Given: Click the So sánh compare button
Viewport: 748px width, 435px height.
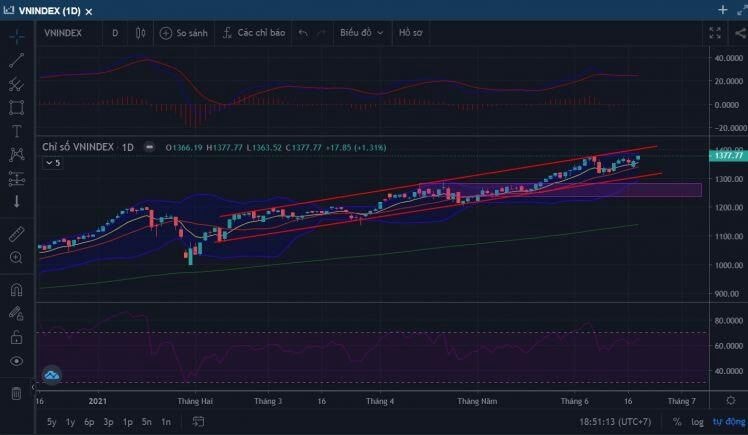Looking at the screenshot, I should [x=184, y=33].
